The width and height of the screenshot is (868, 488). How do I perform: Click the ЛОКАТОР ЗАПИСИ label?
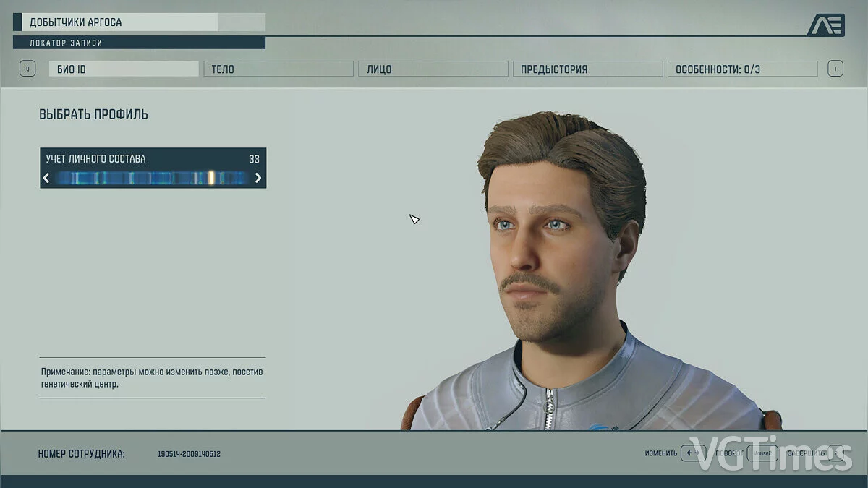tap(66, 43)
